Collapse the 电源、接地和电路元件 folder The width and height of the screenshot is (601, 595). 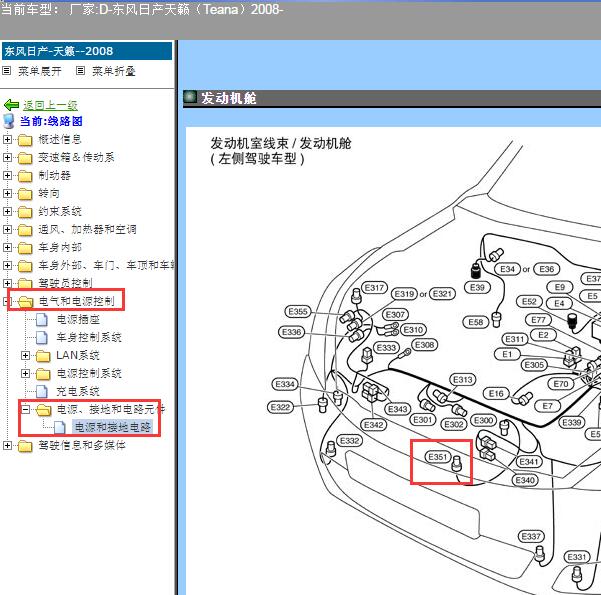click(x=25, y=409)
